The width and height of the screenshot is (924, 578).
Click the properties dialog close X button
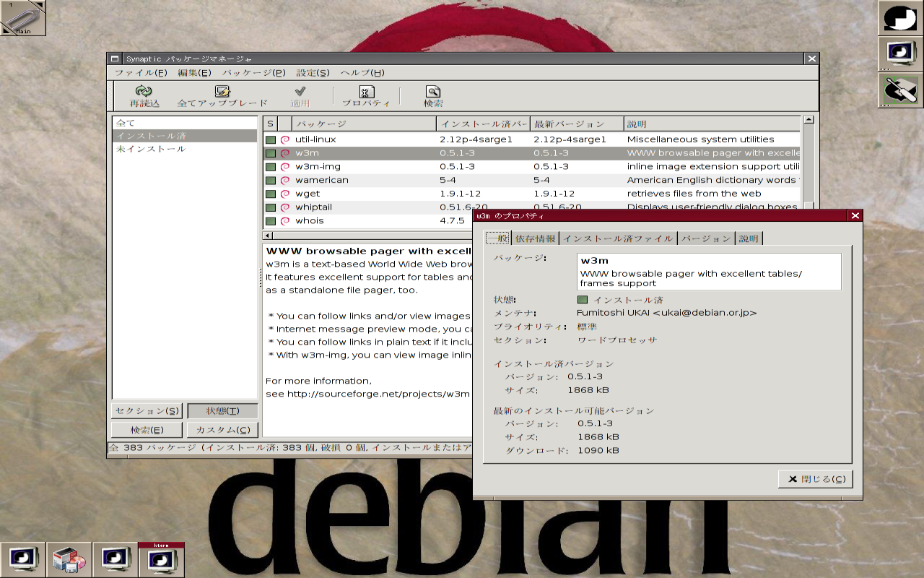[855, 215]
